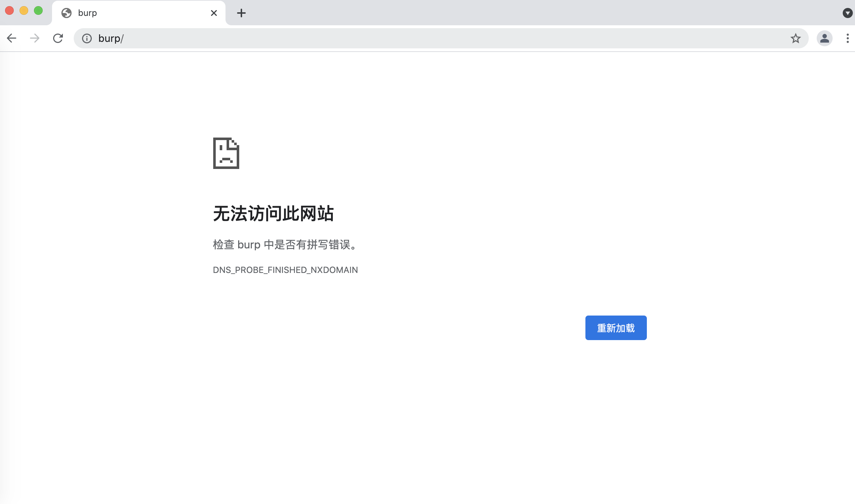Click the 检查 burp 中是否有拼写错误 text
Screen dimensions: 855x504
[285, 245]
